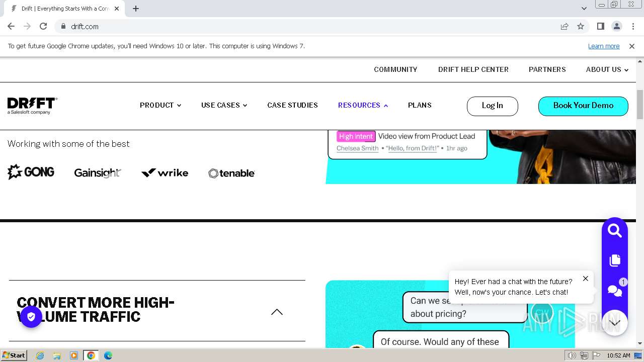The height and width of the screenshot is (362, 644).
Task: Open File Explorer from the taskbar
Action: click(57, 355)
